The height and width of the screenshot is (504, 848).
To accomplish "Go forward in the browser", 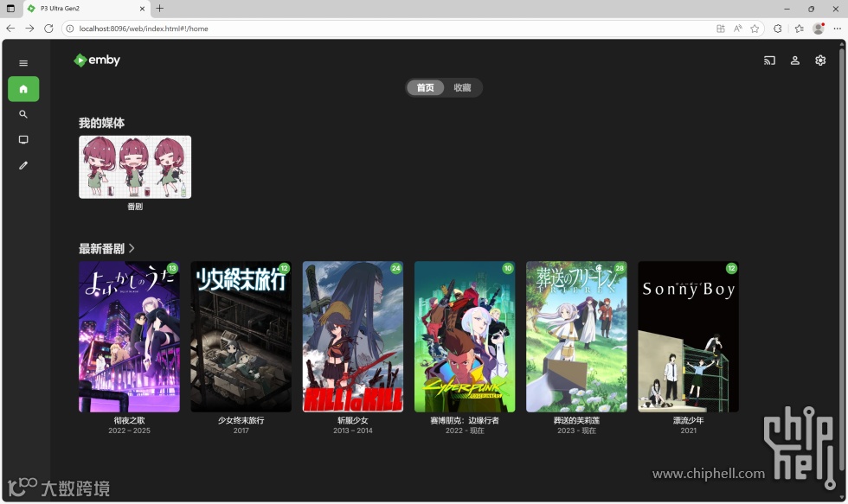I will (29, 29).
